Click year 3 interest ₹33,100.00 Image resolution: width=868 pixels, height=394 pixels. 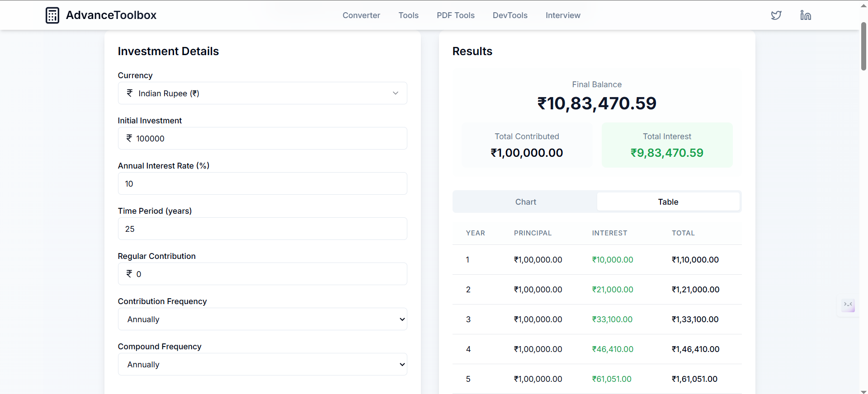coord(612,319)
